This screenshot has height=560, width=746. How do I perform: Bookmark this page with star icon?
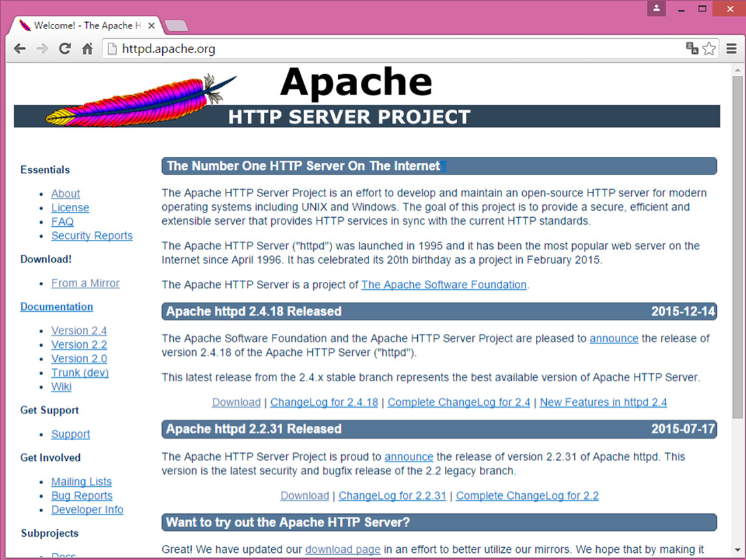point(709,49)
